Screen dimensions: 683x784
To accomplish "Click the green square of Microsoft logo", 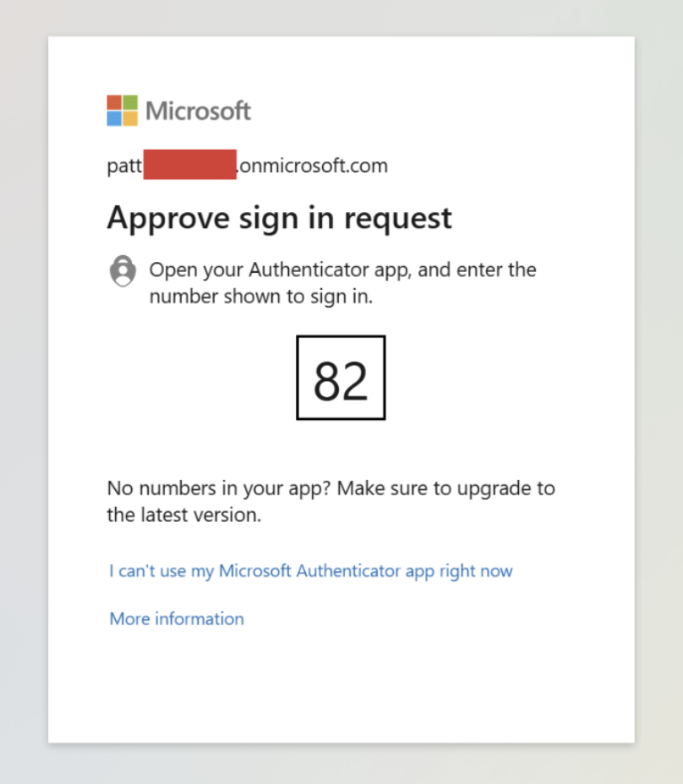I will [x=129, y=103].
